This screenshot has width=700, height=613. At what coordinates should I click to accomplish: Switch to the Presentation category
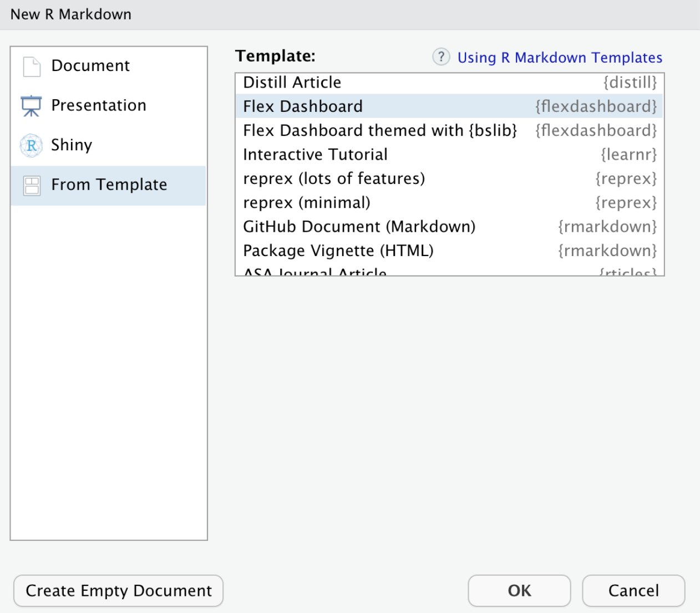(99, 105)
